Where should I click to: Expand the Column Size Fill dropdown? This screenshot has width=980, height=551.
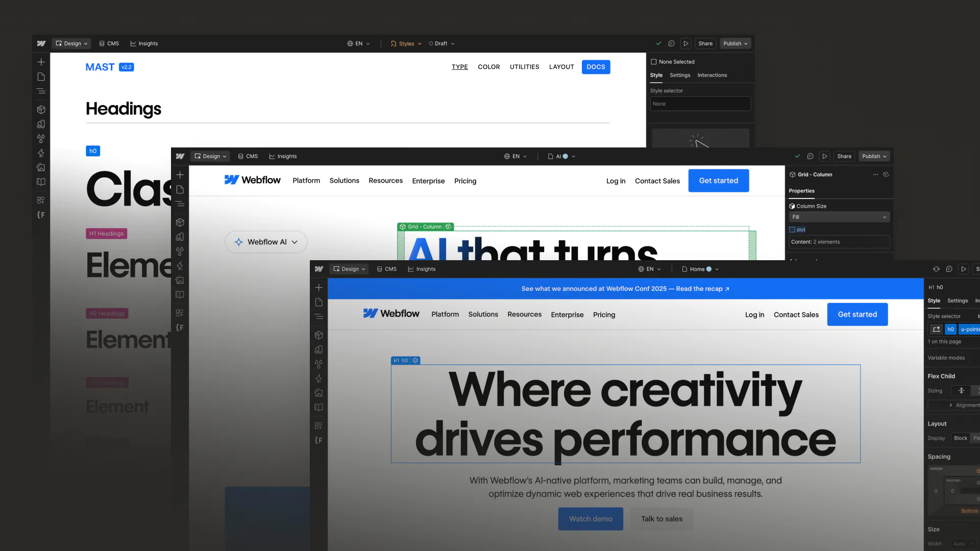[839, 217]
